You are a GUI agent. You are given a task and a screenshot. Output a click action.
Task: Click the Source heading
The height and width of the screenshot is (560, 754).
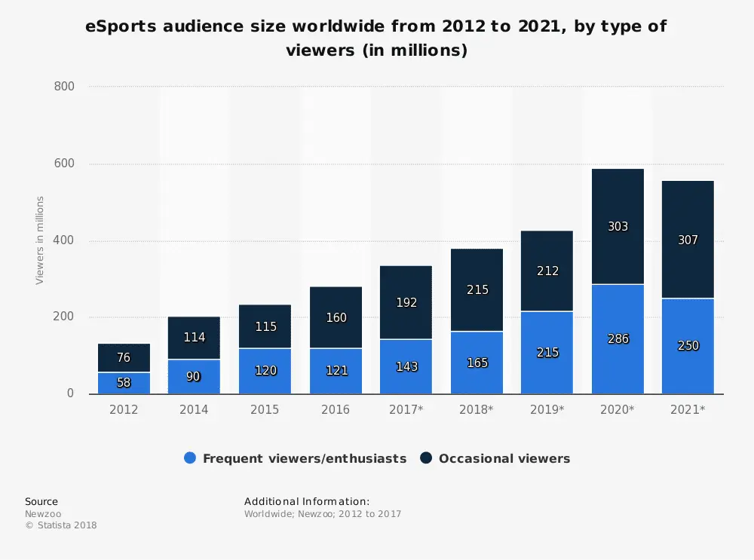pyautogui.click(x=41, y=501)
